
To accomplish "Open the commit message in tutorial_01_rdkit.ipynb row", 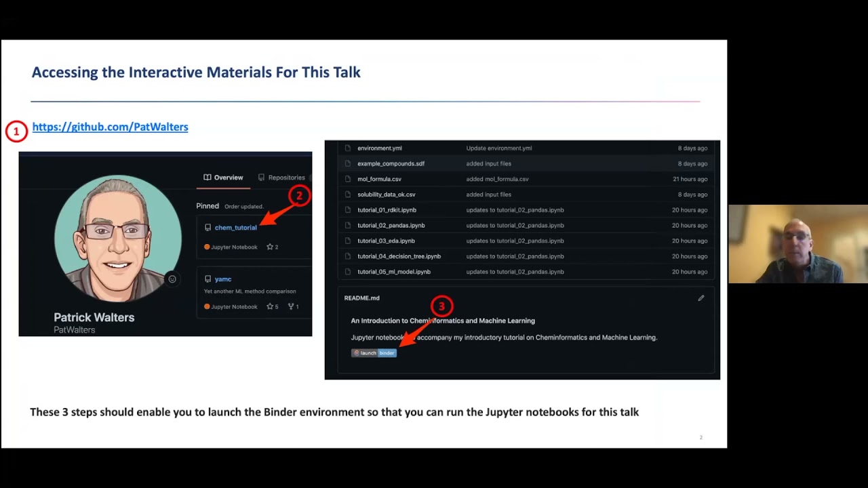I will click(515, 210).
